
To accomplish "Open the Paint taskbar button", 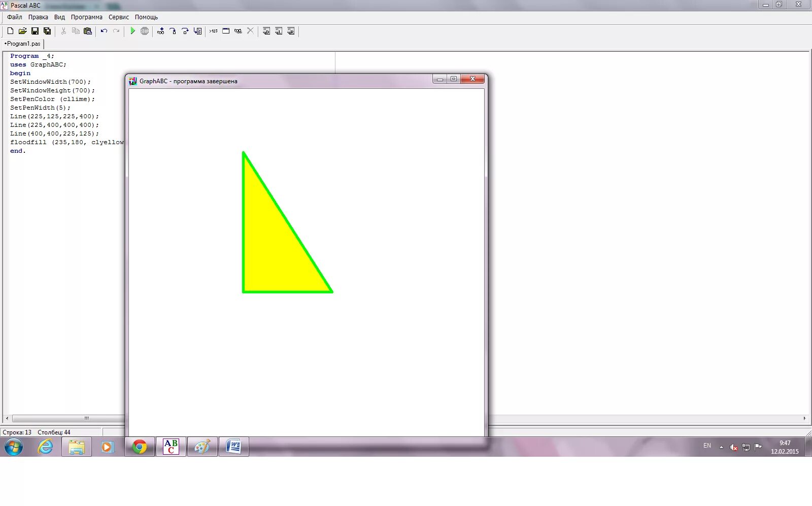I will [x=202, y=447].
